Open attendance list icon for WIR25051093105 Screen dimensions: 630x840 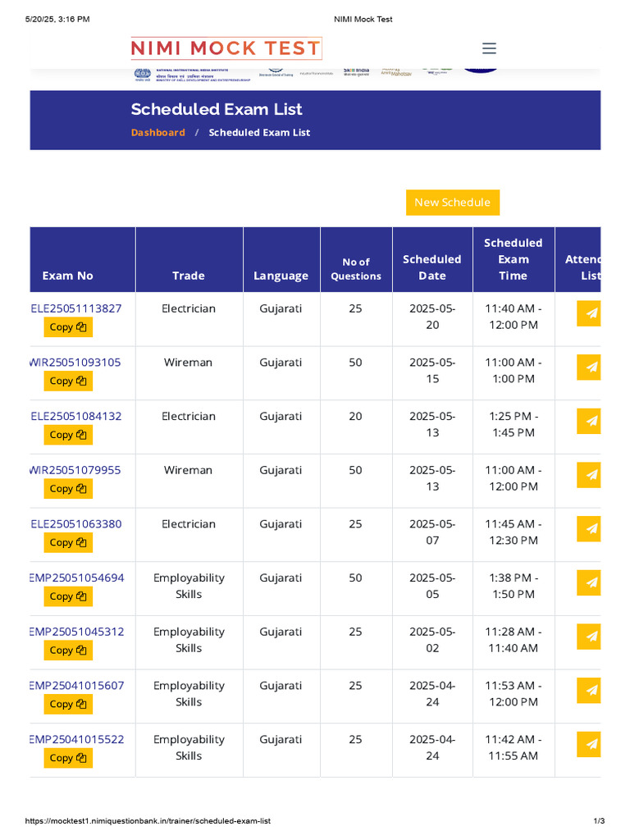(590, 367)
